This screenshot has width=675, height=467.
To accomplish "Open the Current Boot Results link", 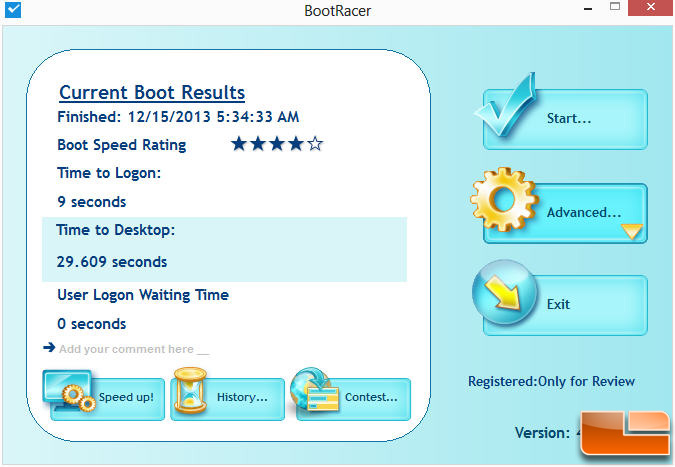I will 152,93.
